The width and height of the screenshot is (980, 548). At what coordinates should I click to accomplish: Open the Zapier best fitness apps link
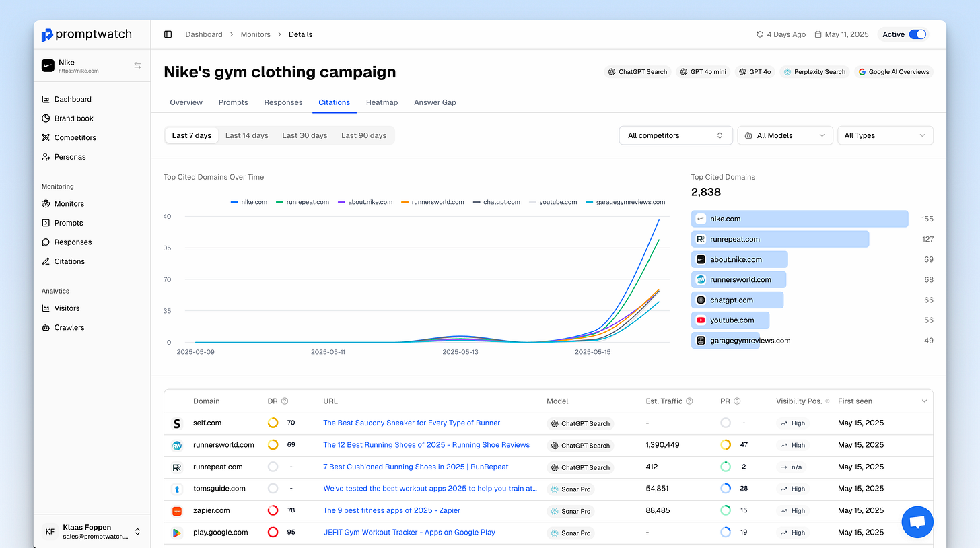[392, 510]
